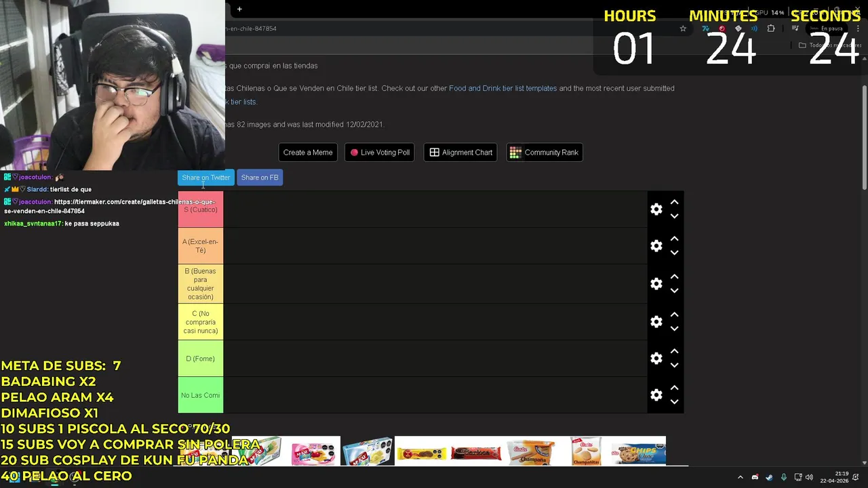This screenshot has height=488, width=868.
Task: Click the light green No Las Comí label
Action: coord(200,395)
